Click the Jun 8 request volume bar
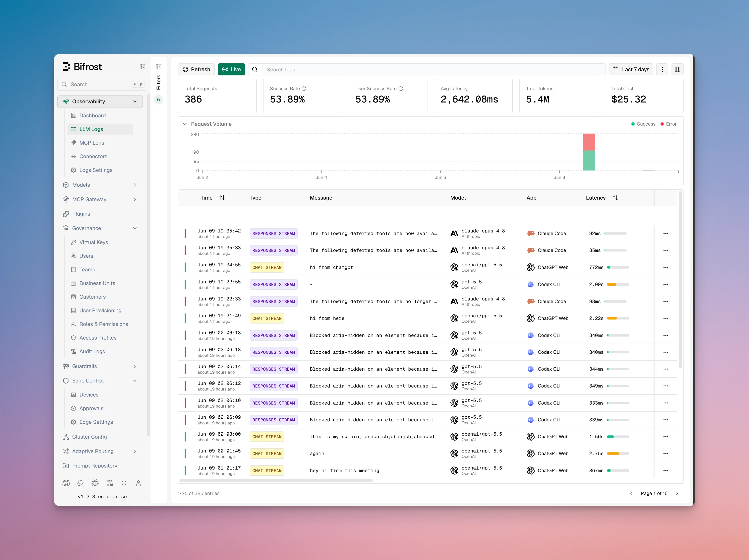The height and width of the screenshot is (560, 749). click(589, 152)
